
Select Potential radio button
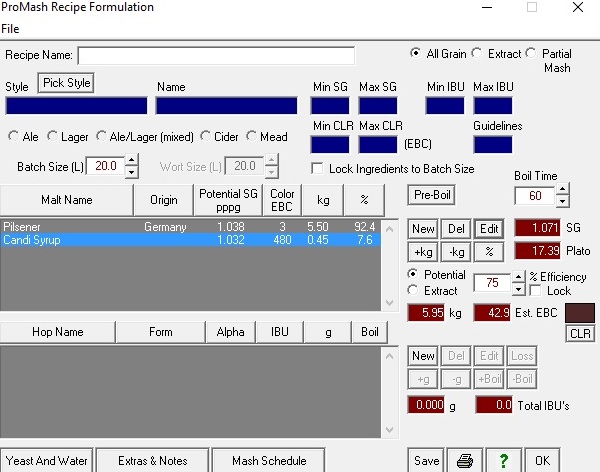coord(412,274)
